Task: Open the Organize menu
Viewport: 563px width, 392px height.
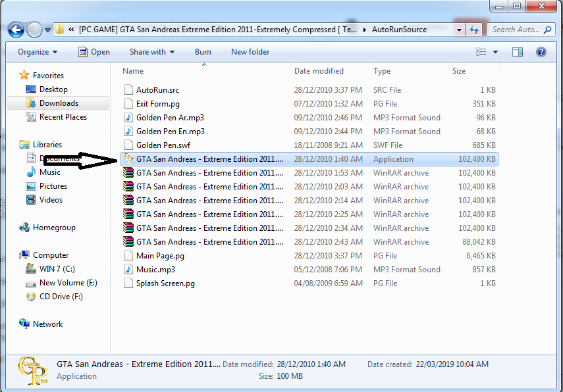Action: pyautogui.click(x=38, y=52)
